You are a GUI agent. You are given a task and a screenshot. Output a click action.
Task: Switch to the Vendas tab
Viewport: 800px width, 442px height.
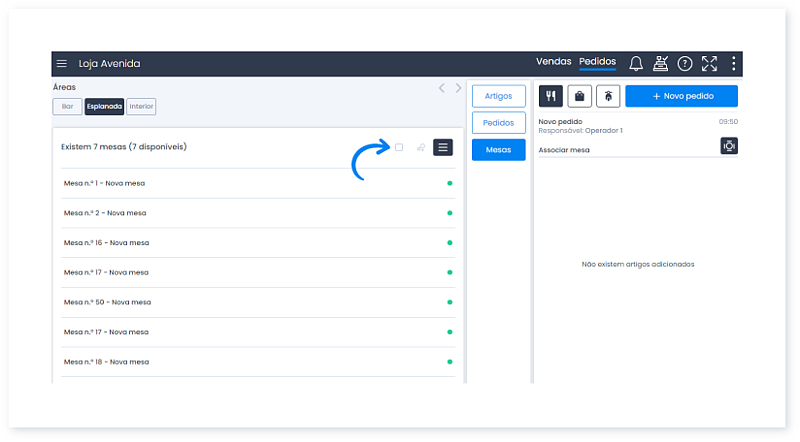pos(553,63)
